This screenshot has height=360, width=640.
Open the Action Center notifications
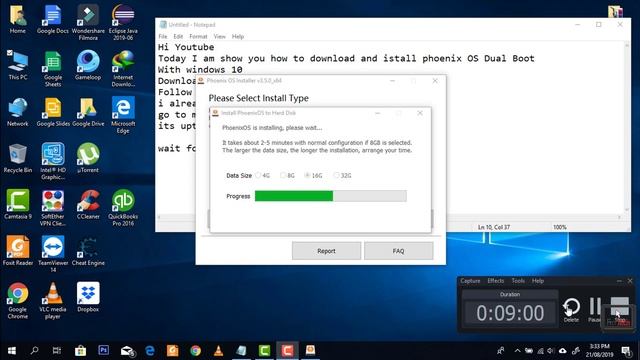[626, 351]
